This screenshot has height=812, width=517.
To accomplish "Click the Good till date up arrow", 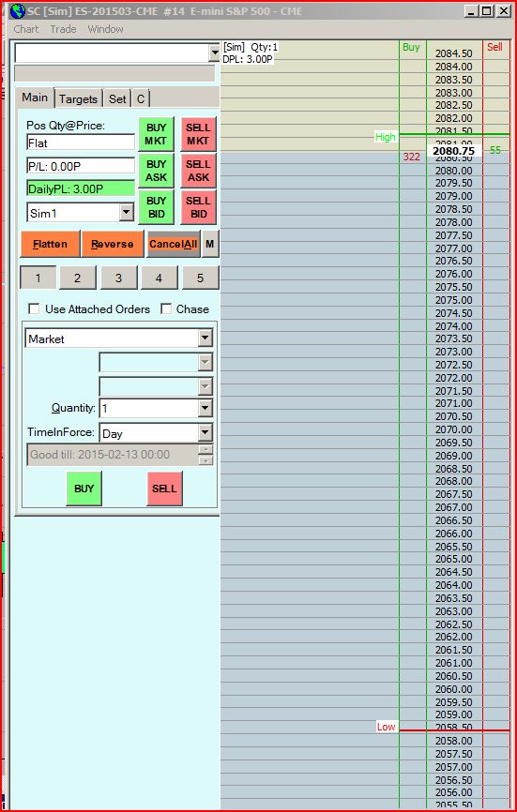I will (205, 449).
